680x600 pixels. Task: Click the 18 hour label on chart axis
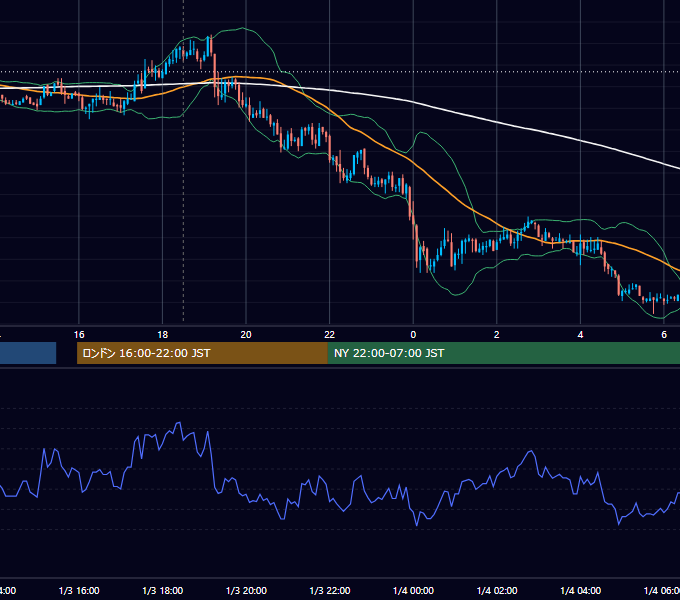(163, 335)
